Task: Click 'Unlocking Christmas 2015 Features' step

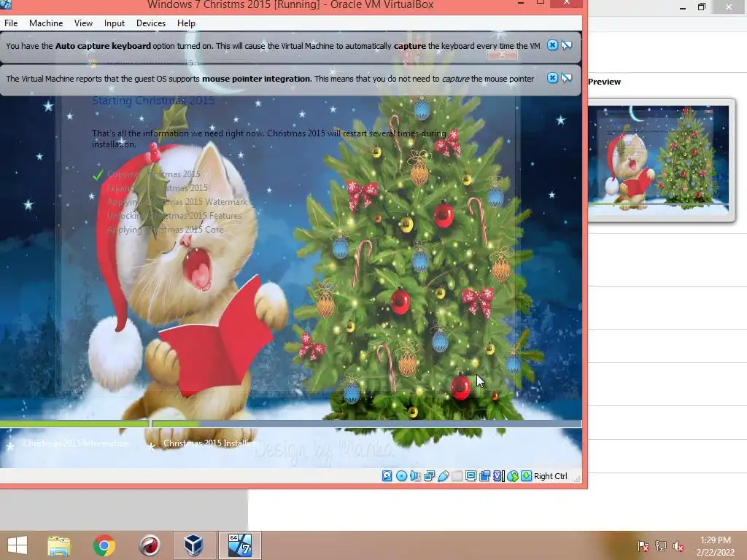Action: [x=174, y=216]
